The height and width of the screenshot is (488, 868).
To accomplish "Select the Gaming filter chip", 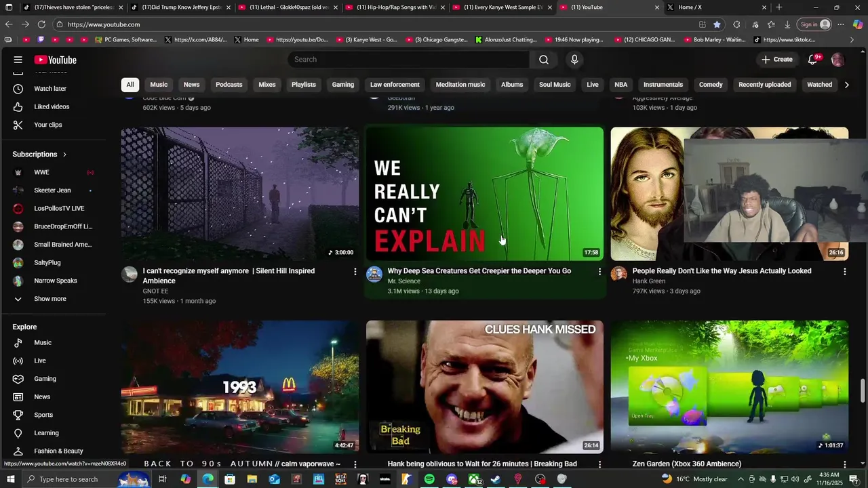I will pos(342,85).
